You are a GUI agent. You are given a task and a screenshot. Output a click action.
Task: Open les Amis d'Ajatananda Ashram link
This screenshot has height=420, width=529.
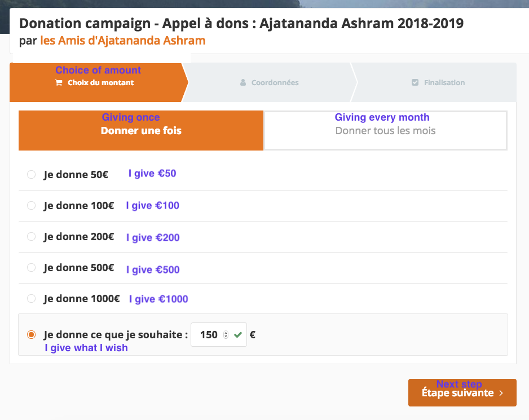123,41
